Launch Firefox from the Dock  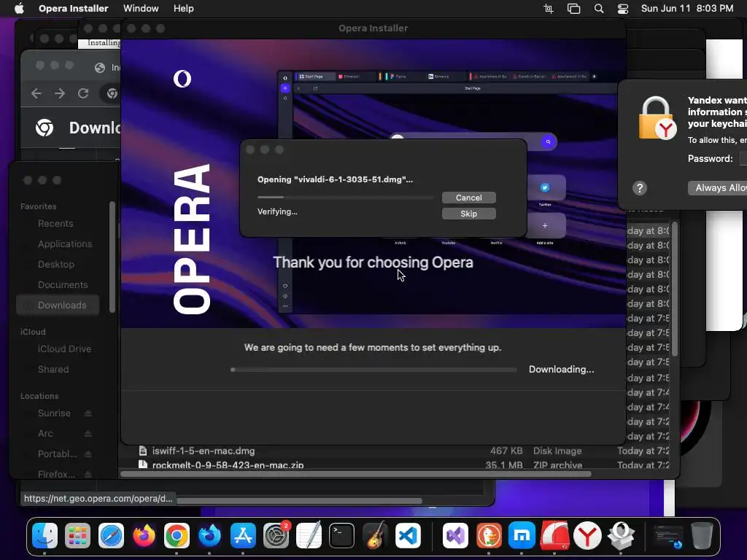(x=144, y=536)
